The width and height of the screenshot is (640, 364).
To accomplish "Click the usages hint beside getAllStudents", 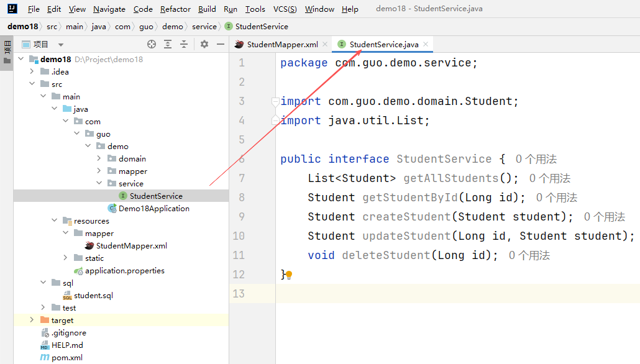I will (x=549, y=178).
